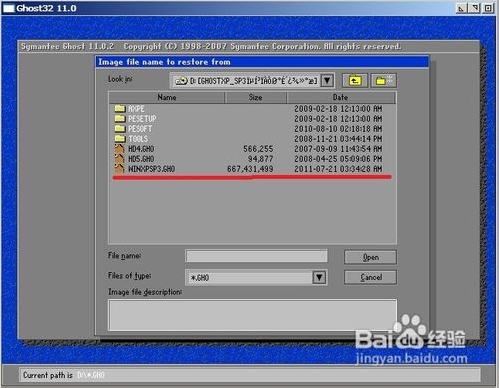499x388 pixels.
Task: Sort by the Name column header
Action: click(x=167, y=97)
